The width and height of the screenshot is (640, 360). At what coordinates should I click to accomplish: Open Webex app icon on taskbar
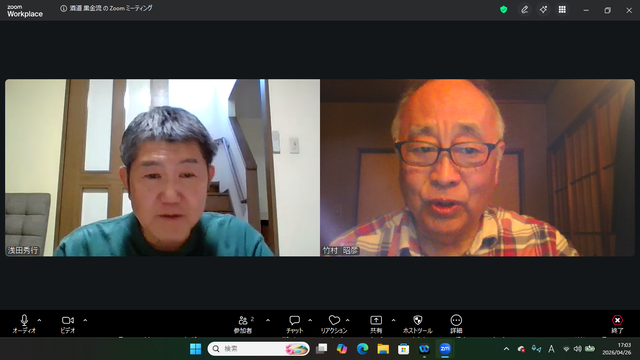click(x=424, y=349)
